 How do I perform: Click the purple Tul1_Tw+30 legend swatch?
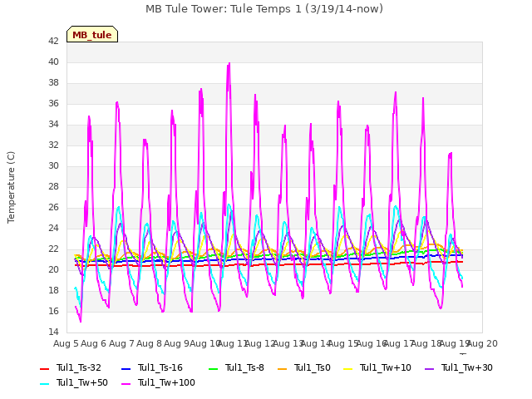(429, 368)
